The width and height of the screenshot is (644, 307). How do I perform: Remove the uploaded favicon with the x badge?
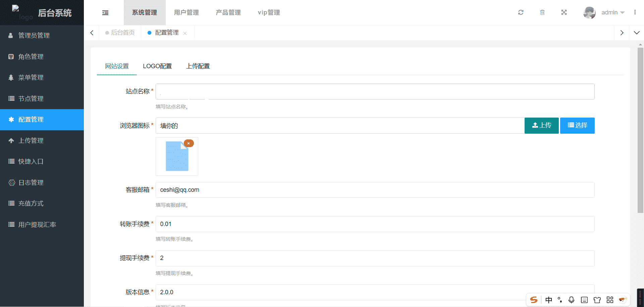(x=189, y=143)
